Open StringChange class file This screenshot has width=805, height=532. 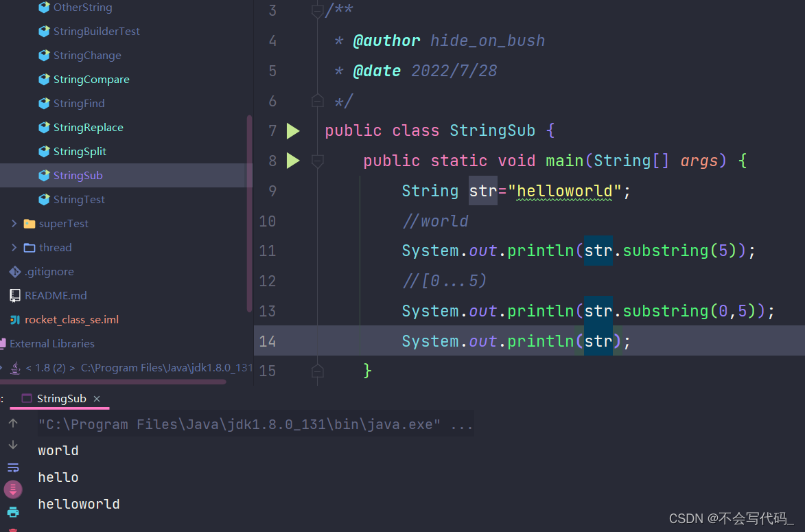87,56
